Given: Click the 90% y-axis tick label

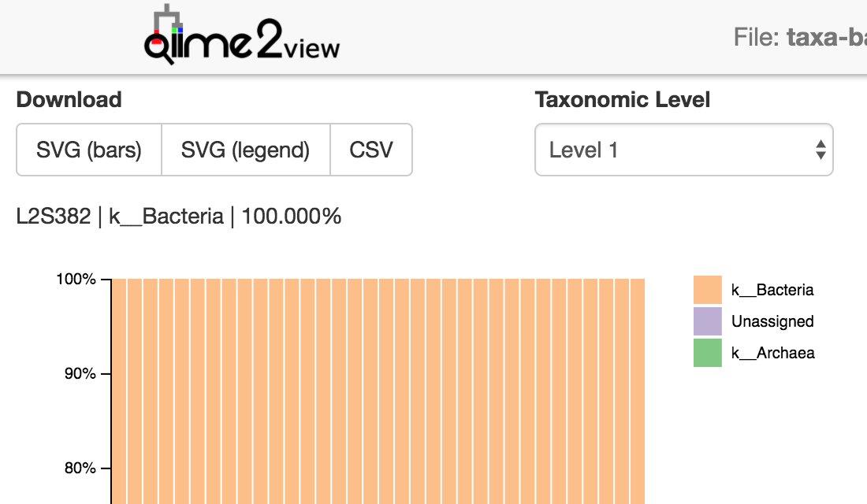Looking at the screenshot, I should 80,373.
